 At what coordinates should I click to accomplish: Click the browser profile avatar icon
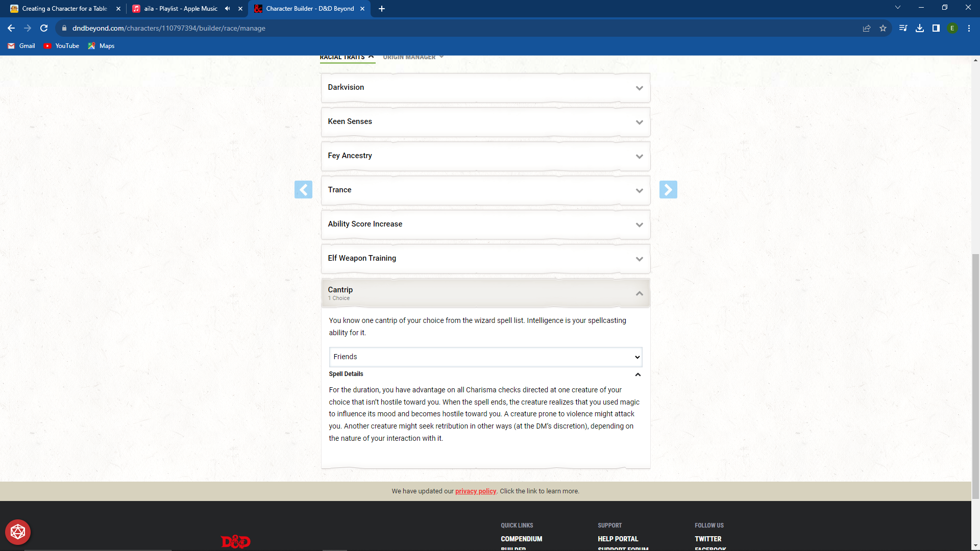(952, 28)
